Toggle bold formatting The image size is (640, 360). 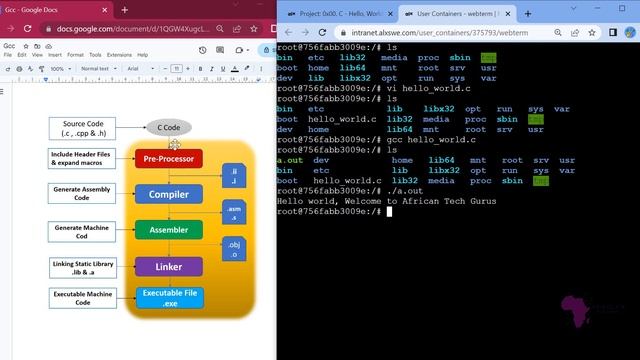200,69
